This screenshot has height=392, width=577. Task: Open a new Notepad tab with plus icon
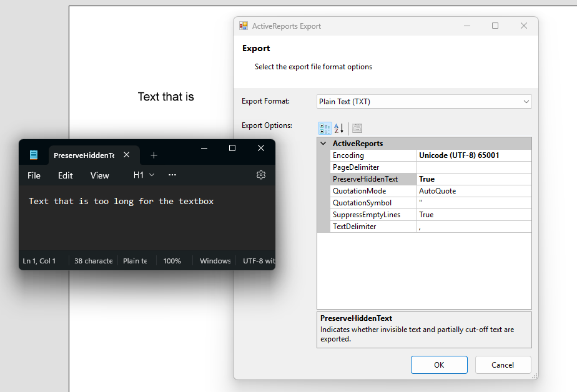(154, 154)
